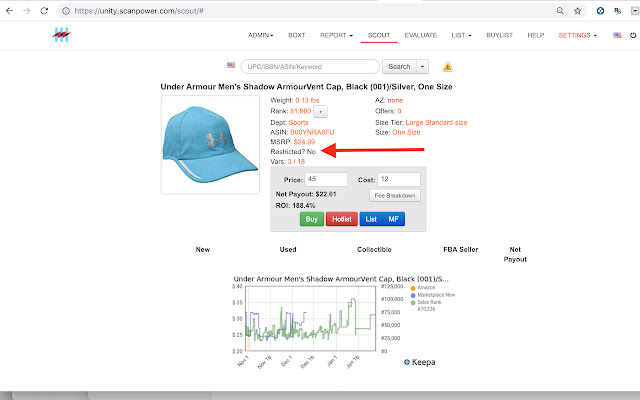
Task: Open the ADMIN dropdown menu
Action: [x=261, y=35]
